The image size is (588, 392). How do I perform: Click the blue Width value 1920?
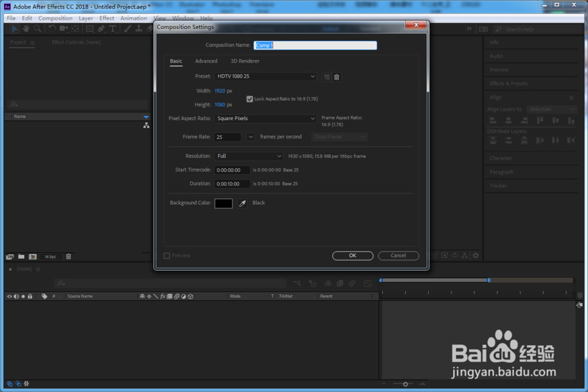tap(220, 91)
